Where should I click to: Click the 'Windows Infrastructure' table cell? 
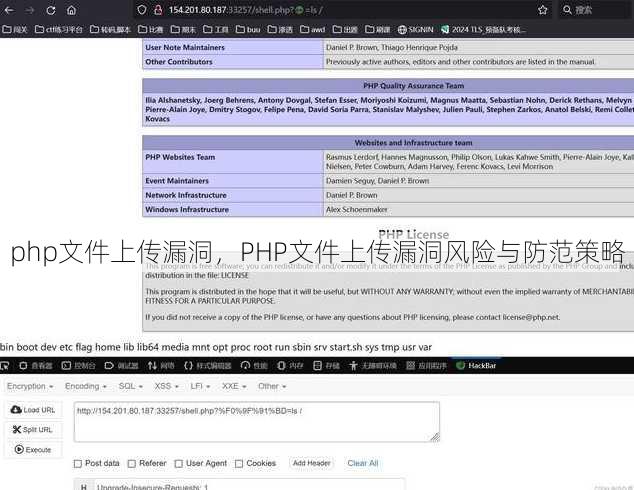(233, 210)
